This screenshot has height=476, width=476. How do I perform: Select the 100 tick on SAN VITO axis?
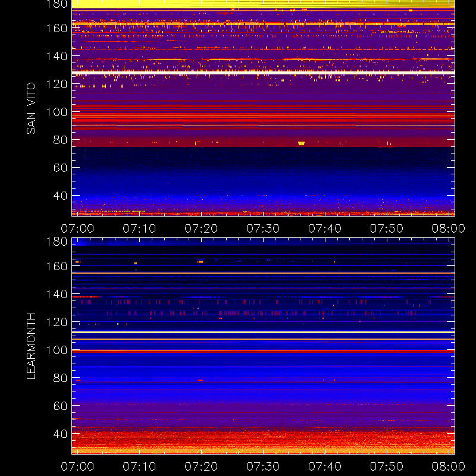[x=57, y=112]
